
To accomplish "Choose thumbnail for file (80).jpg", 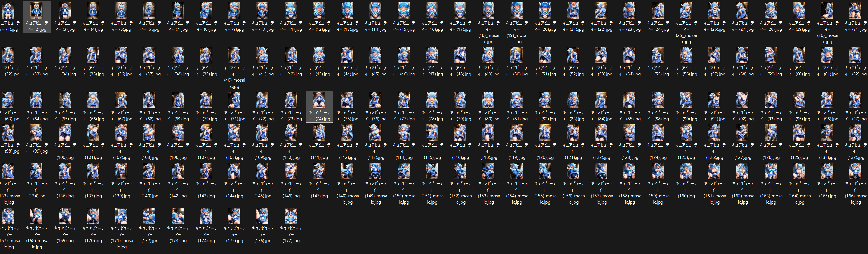I will click(489, 100).
